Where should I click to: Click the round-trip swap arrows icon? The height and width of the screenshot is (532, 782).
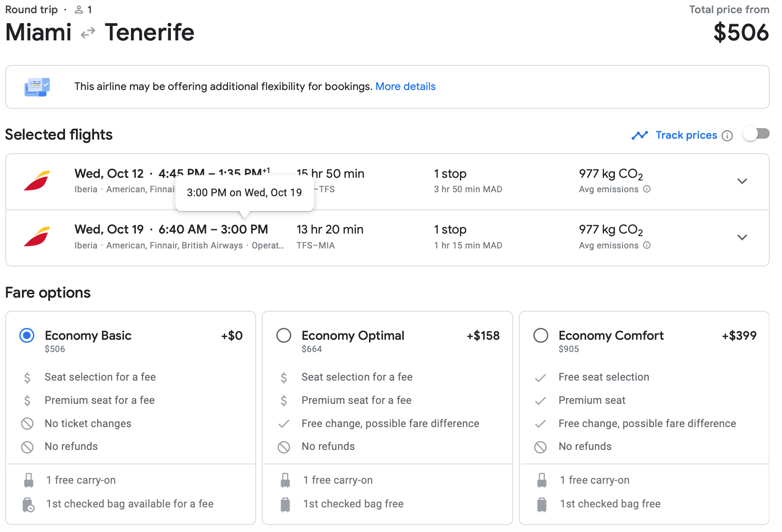pos(88,33)
